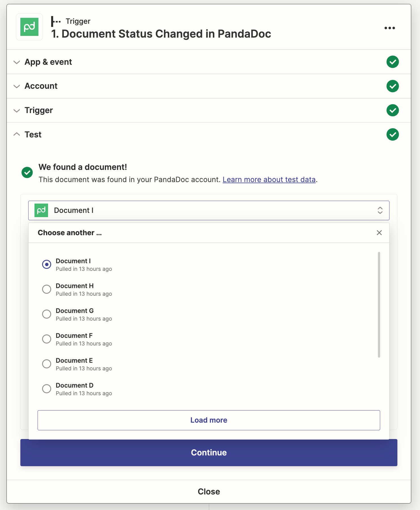
Task: Expand the App & event section
Action: 17,62
